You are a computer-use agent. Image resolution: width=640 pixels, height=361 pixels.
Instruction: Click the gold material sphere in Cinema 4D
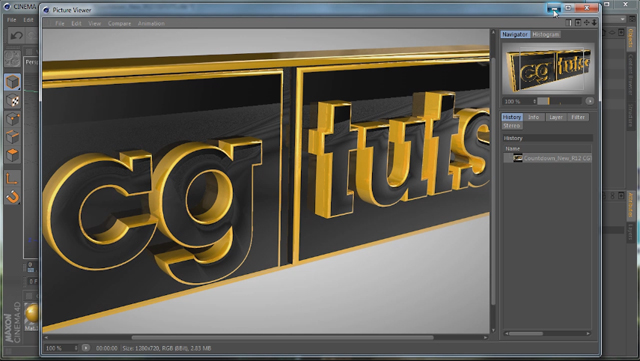32,313
